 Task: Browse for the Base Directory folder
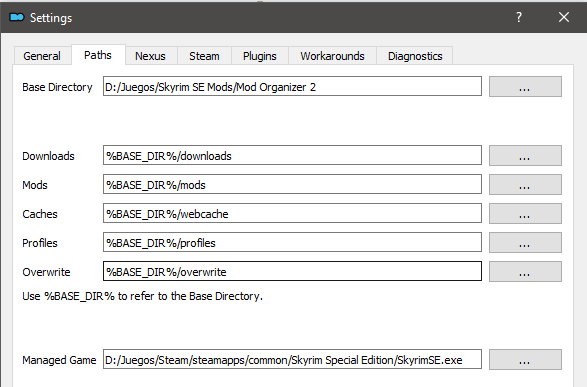point(525,86)
